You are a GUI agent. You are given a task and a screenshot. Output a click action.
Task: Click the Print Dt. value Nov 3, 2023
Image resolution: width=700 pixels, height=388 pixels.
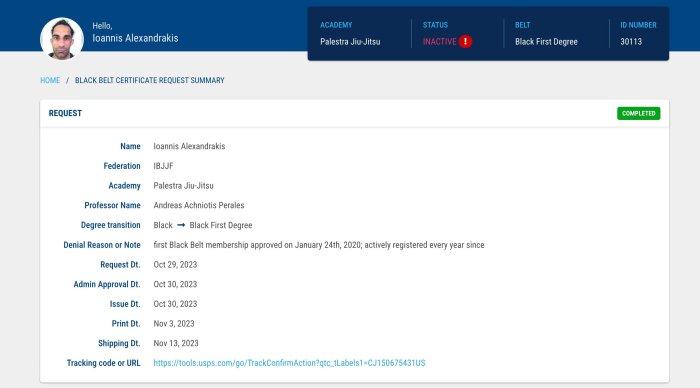(174, 323)
